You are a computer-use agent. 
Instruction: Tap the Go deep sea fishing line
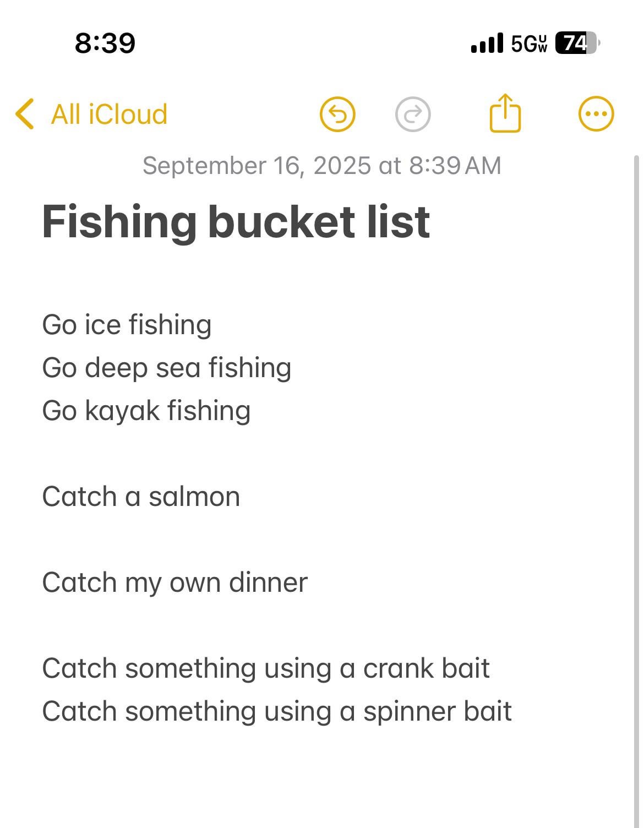click(x=166, y=368)
